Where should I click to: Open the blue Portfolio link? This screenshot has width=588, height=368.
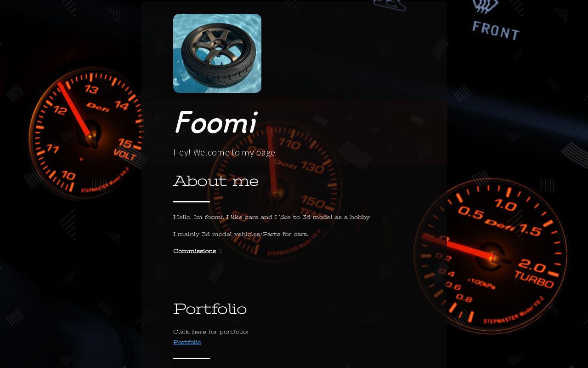tap(187, 342)
